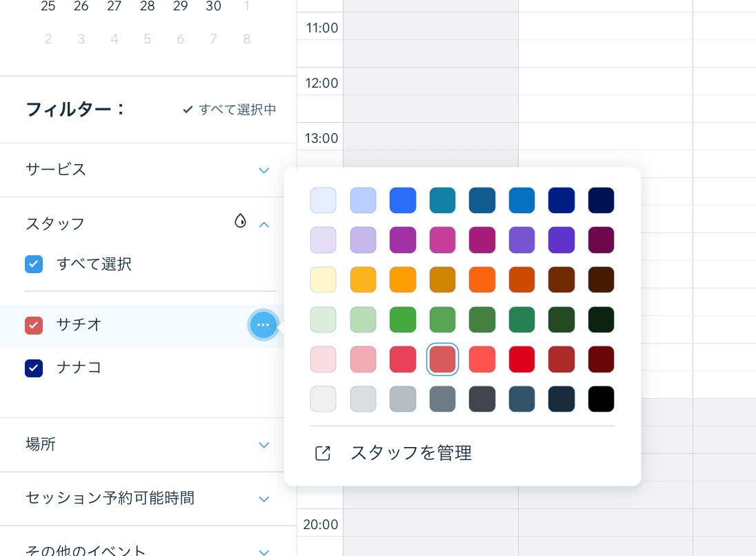
Task: Select the teal swatch in blue row
Action: coord(442,200)
